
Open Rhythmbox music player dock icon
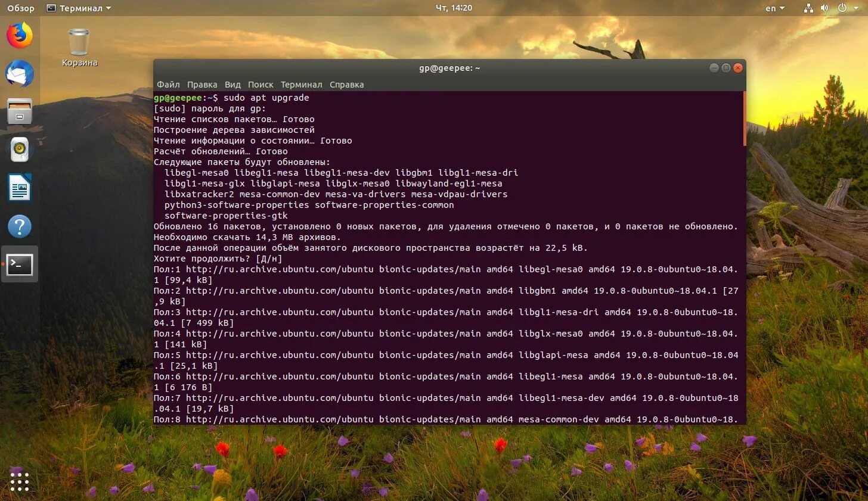click(x=20, y=150)
